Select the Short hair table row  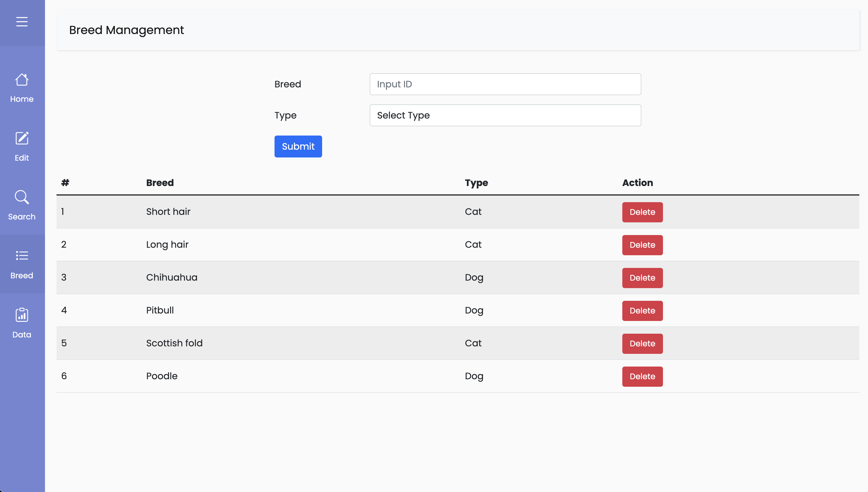click(x=304, y=211)
